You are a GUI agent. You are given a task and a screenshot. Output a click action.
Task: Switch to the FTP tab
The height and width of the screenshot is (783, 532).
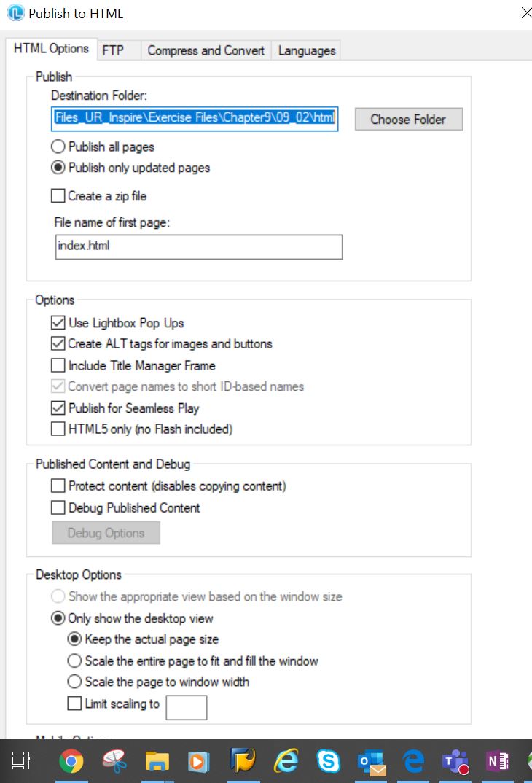click(x=113, y=50)
